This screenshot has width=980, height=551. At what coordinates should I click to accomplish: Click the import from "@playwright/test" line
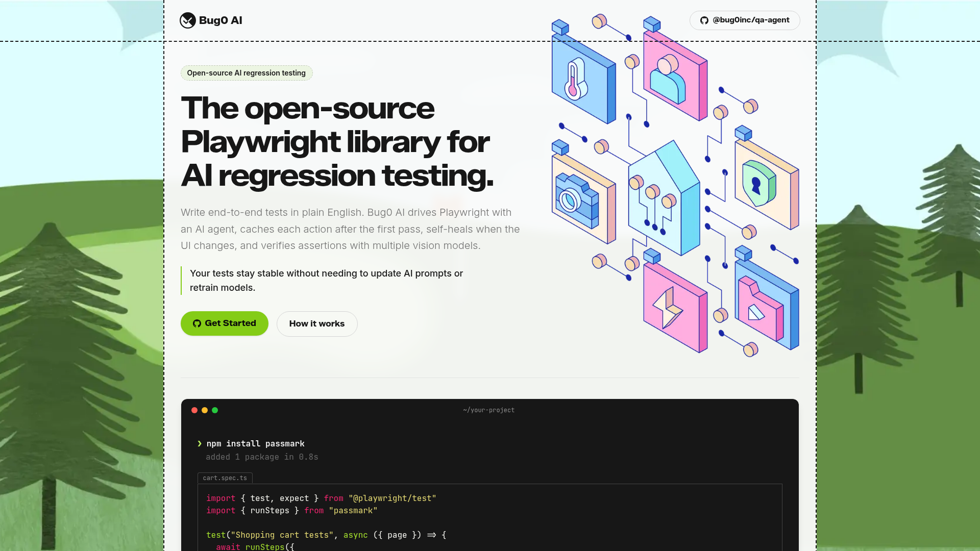(x=322, y=498)
